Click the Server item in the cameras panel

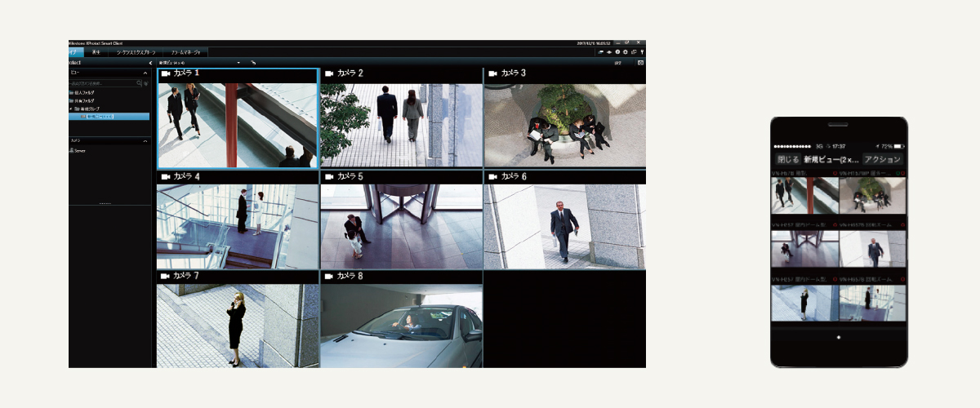[78, 151]
